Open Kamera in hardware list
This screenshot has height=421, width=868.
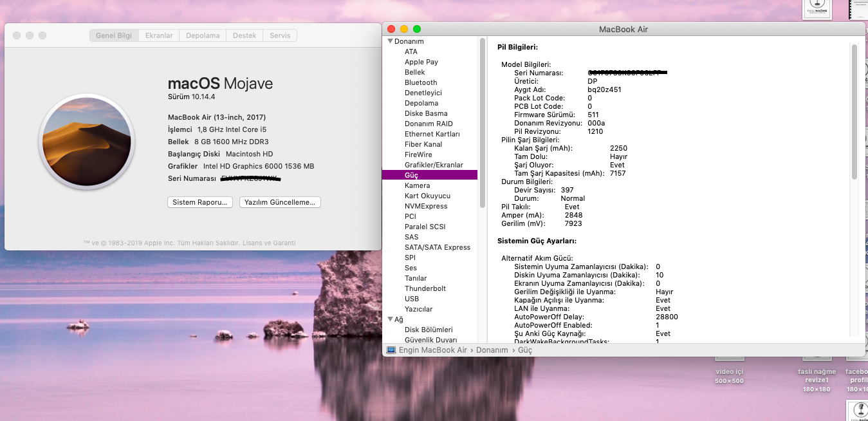pyautogui.click(x=418, y=185)
